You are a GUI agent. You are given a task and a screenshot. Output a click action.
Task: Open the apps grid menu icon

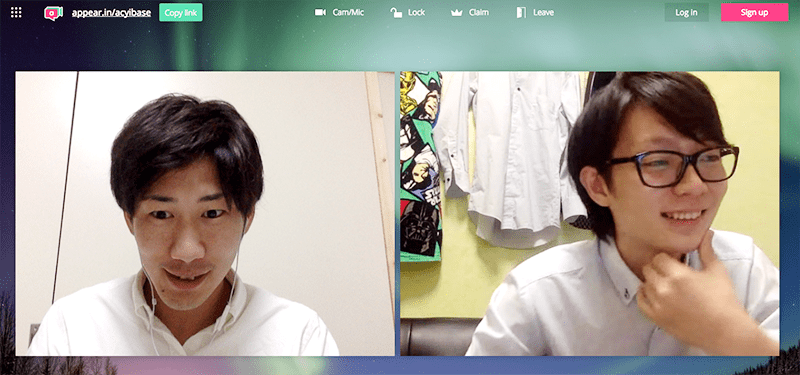pyautogui.click(x=16, y=12)
